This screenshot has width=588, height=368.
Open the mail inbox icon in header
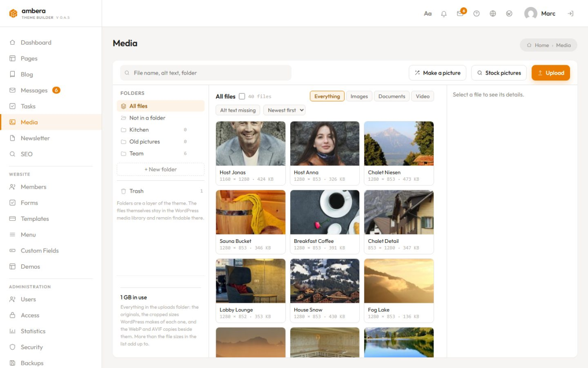[460, 14]
